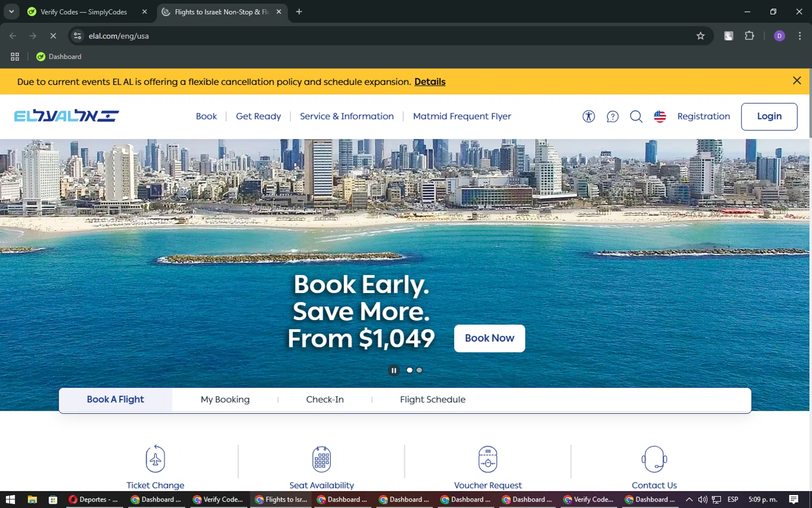Open the Matmid Frequent Flyer menu
The width and height of the screenshot is (812, 508).
(462, 116)
